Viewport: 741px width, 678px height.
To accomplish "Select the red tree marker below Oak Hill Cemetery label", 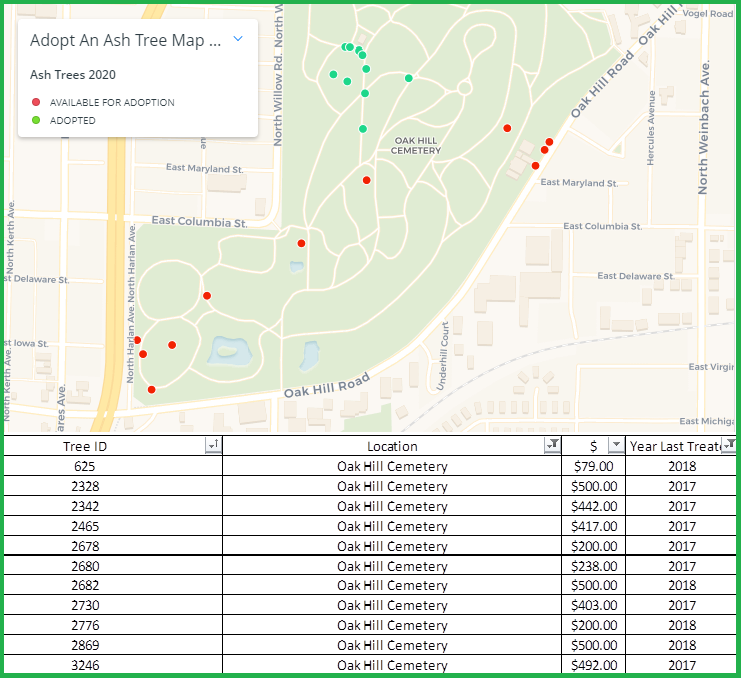I will (367, 180).
